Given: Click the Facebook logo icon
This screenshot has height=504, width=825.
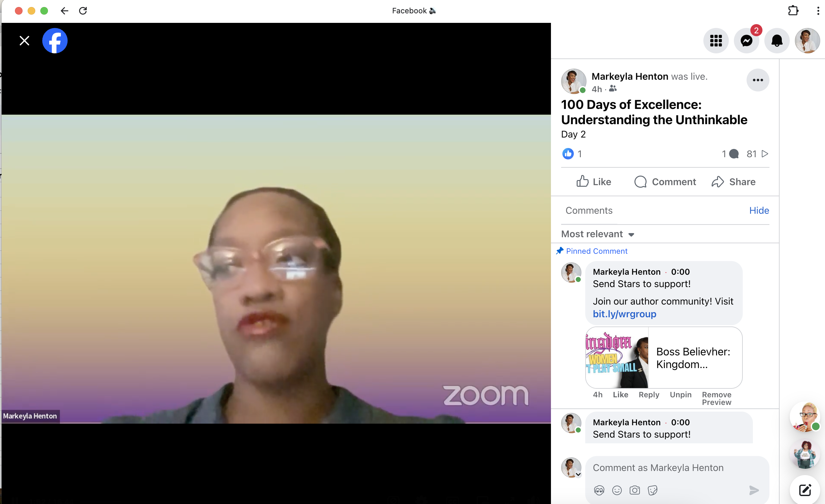Looking at the screenshot, I should click(55, 41).
